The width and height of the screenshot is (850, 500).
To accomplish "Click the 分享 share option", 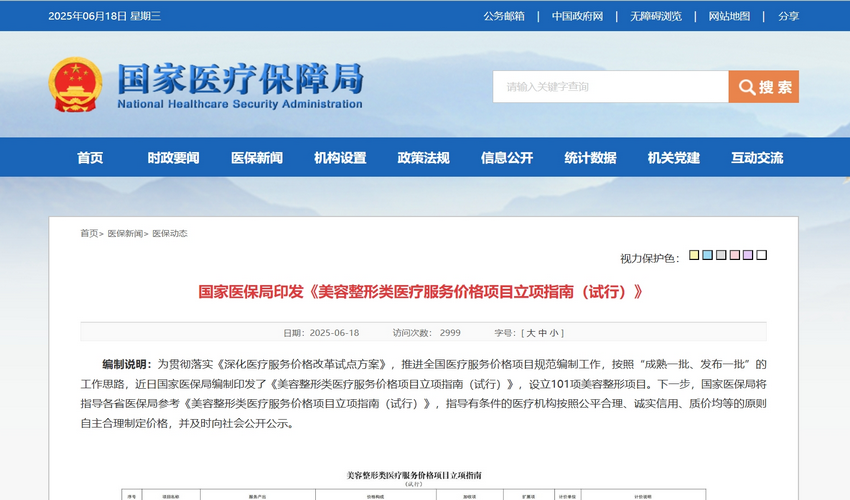I will point(789,16).
